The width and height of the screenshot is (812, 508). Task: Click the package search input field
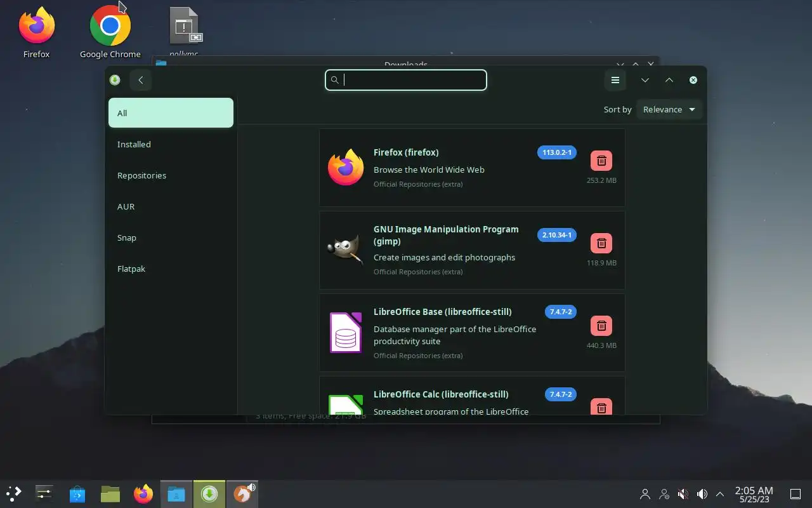click(406, 80)
